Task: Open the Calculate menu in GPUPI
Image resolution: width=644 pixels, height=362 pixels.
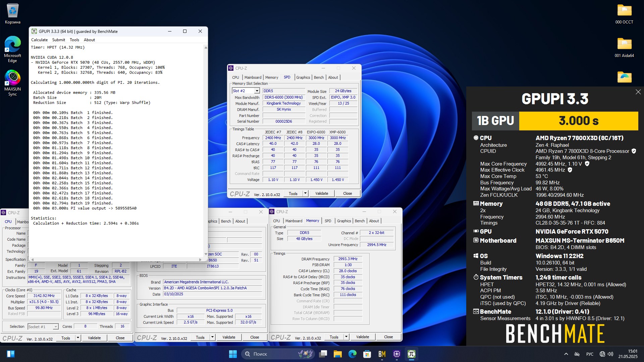Action: click(x=39, y=40)
